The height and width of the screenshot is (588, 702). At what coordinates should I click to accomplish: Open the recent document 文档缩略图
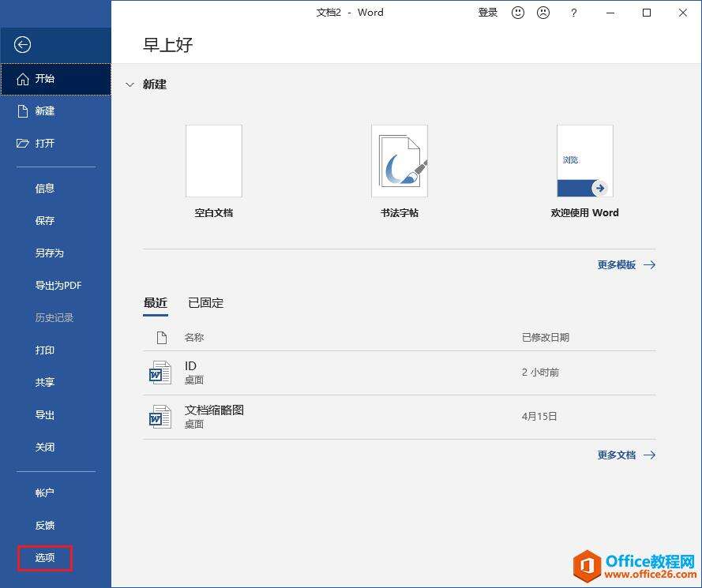pyautogui.click(x=400, y=417)
